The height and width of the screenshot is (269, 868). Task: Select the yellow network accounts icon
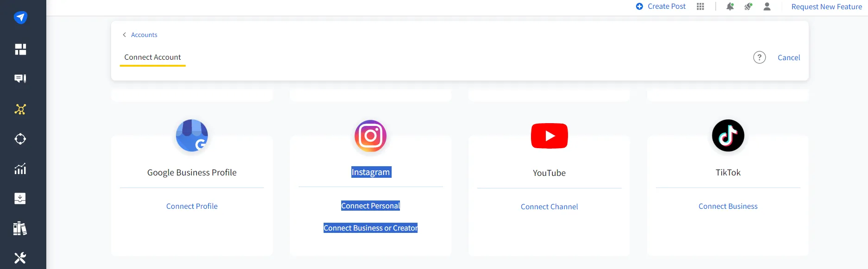[20, 109]
